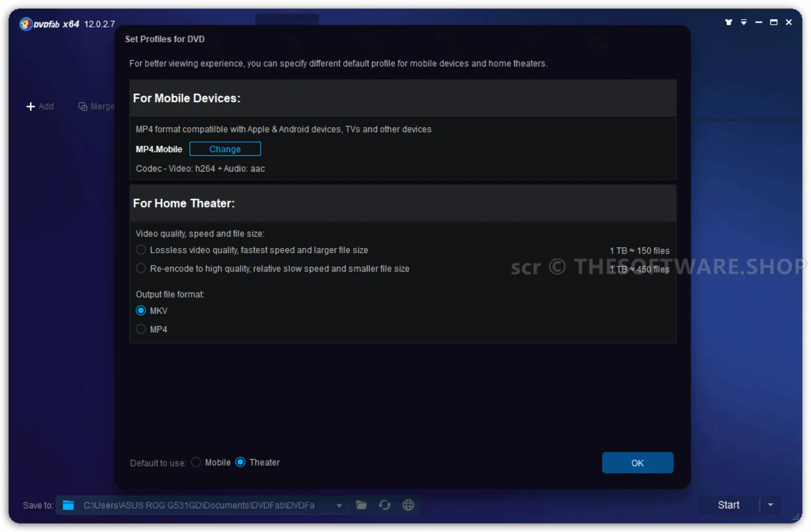
Task: Confirm with the OK button
Action: coord(637,463)
